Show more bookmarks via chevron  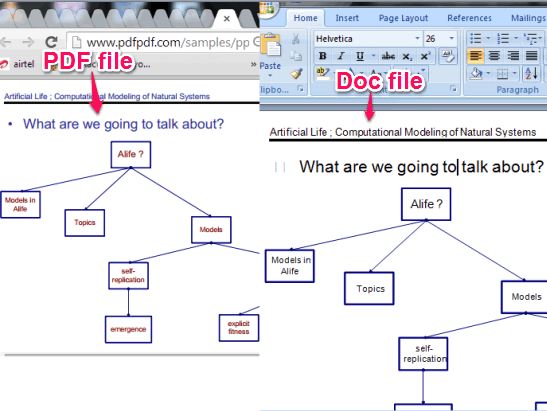coord(254,64)
